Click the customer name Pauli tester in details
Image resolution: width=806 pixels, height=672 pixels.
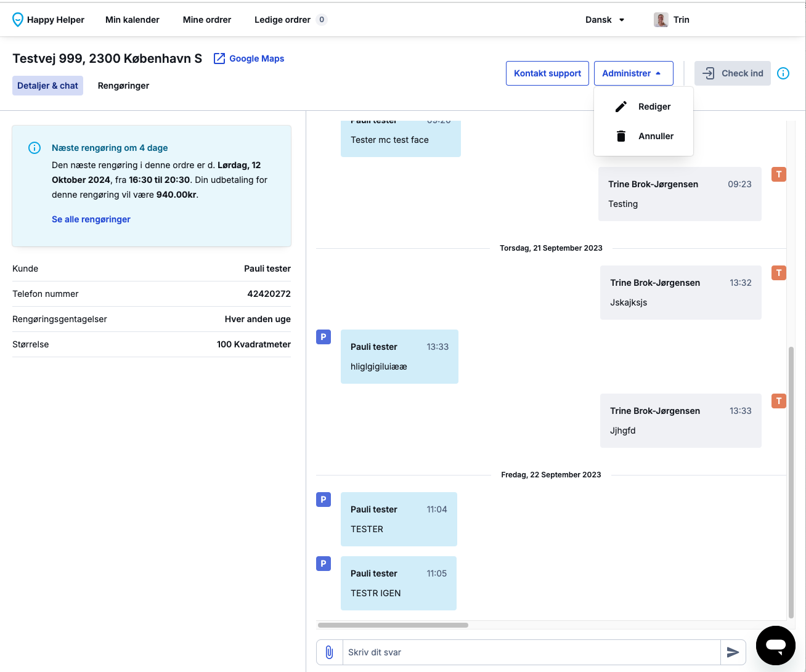coord(267,269)
